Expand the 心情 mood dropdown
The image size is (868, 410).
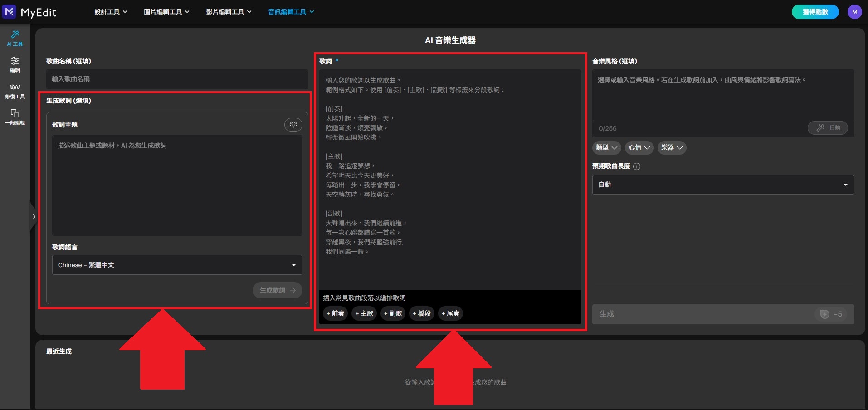pos(639,148)
